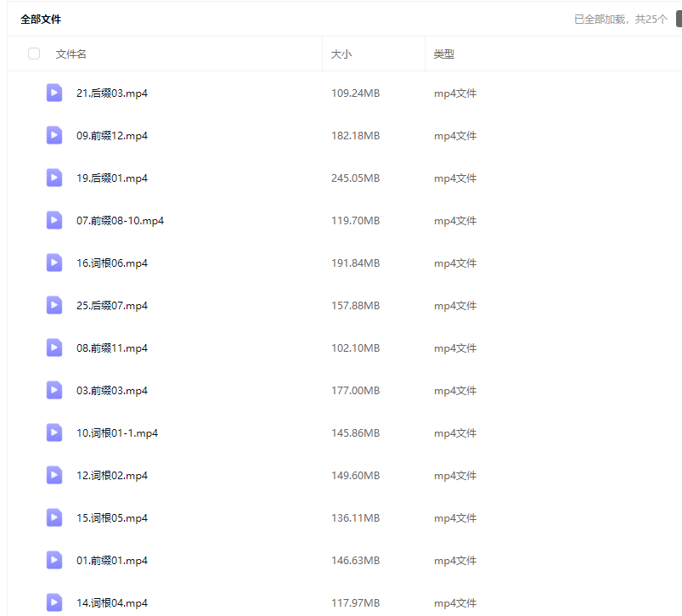Open file 08.前缀11.mp4
The height and width of the screenshot is (616, 682).
pyautogui.click(x=112, y=348)
